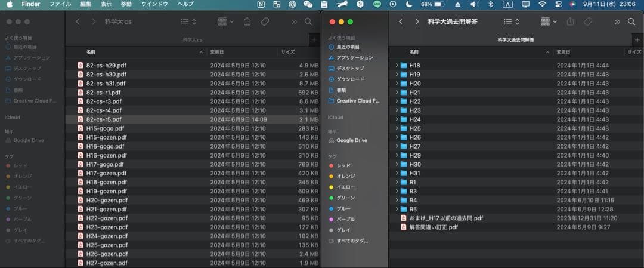Expand the R5 folder
Screen dimensions: 644x268
(397, 210)
